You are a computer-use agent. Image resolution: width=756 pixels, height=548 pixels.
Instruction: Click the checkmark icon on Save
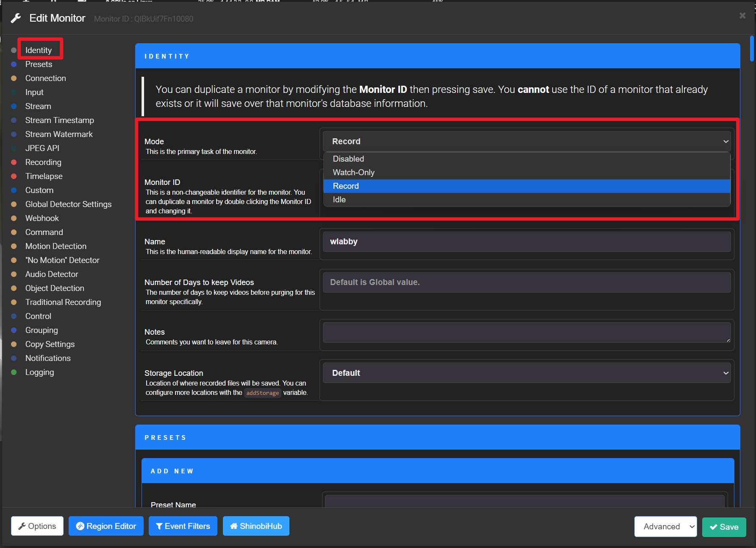pyautogui.click(x=714, y=527)
